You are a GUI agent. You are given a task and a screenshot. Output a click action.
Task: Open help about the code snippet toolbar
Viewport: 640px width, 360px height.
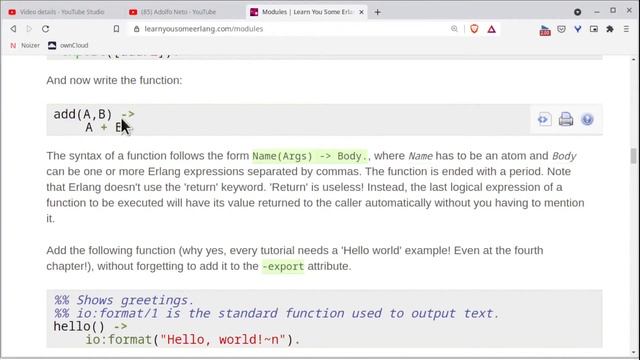(x=587, y=120)
